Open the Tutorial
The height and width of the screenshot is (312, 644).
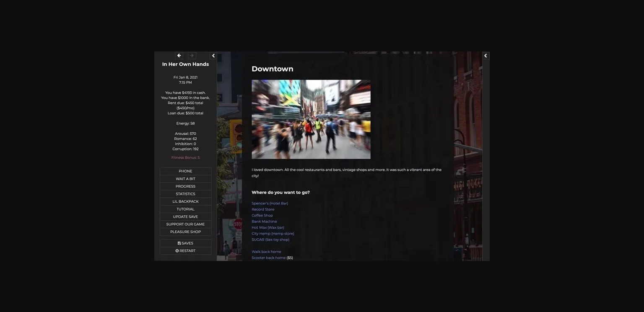185,209
